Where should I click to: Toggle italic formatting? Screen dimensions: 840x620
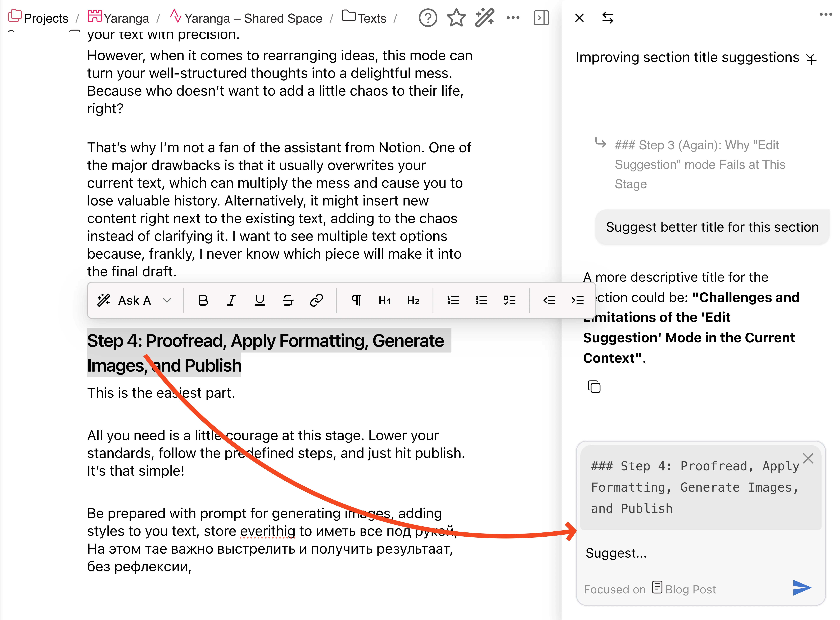[x=231, y=300]
